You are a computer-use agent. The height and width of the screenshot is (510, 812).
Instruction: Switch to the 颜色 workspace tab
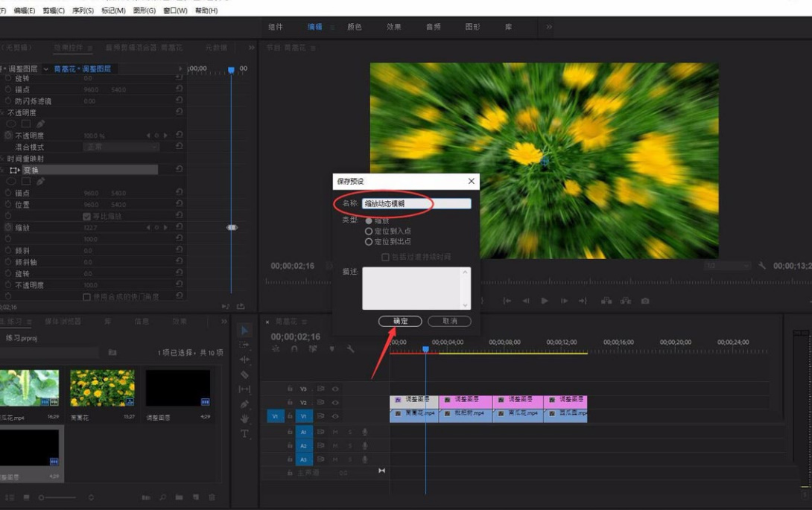pos(355,27)
